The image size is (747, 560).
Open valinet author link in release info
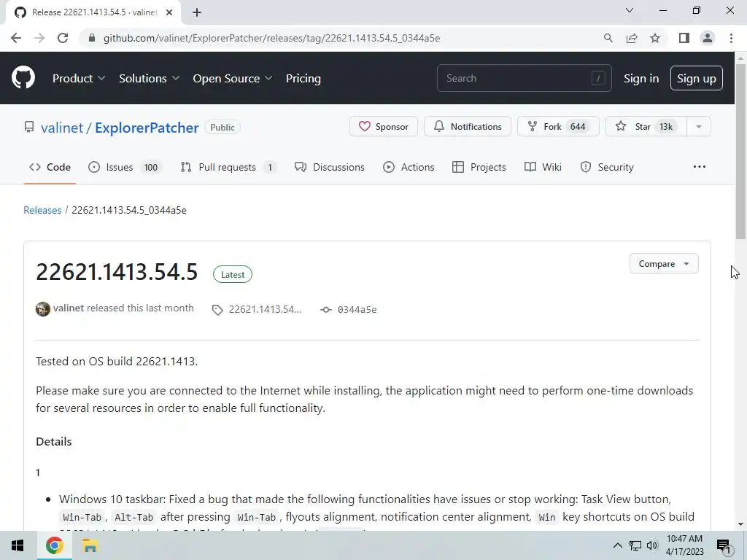coord(69,308)
